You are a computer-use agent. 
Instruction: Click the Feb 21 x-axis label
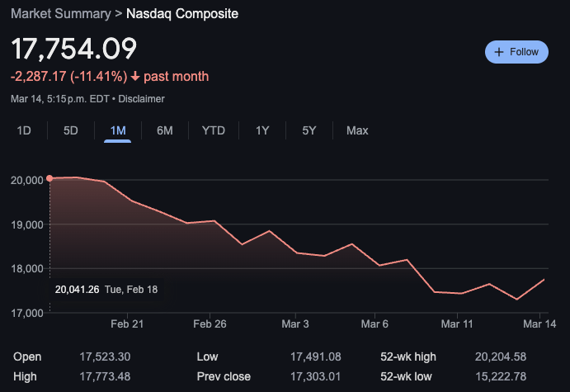(127, 324)
